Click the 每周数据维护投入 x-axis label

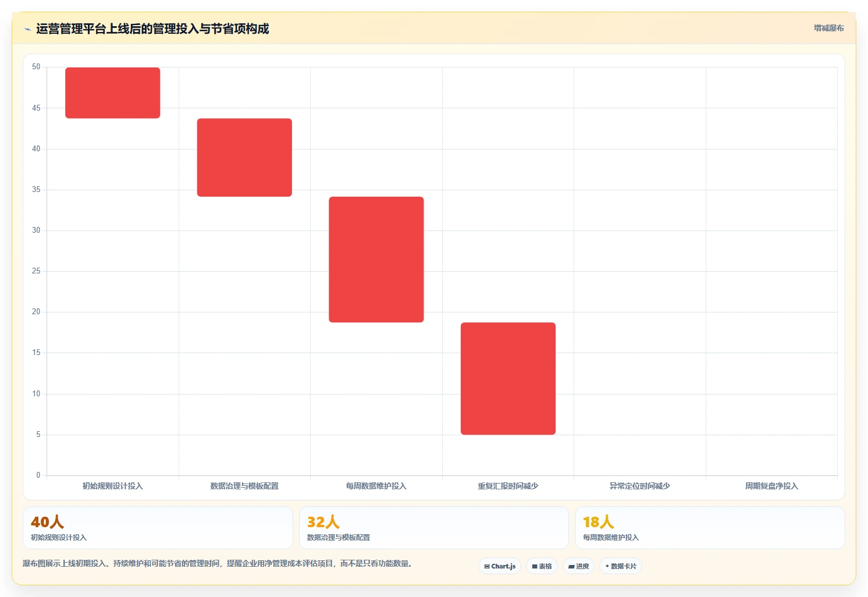376,486
